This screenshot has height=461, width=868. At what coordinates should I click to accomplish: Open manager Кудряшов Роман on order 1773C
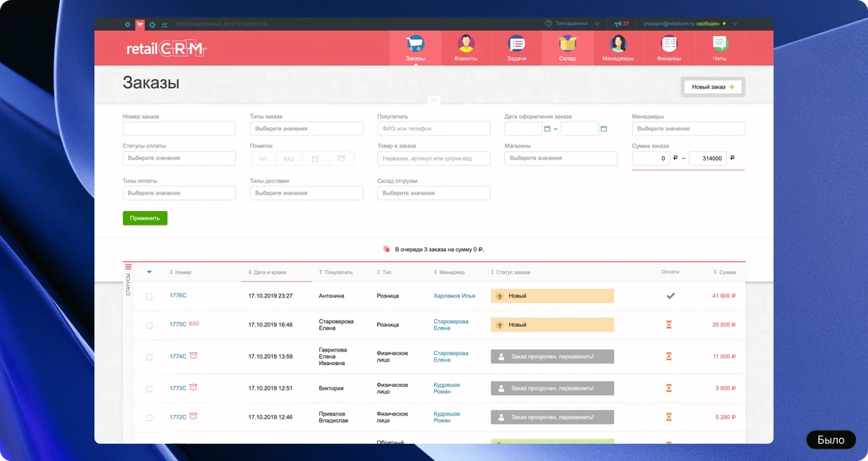click(447, 388)
